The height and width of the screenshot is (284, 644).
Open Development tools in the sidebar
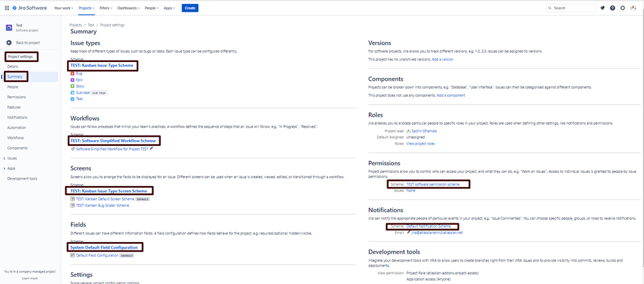(22, 179)
